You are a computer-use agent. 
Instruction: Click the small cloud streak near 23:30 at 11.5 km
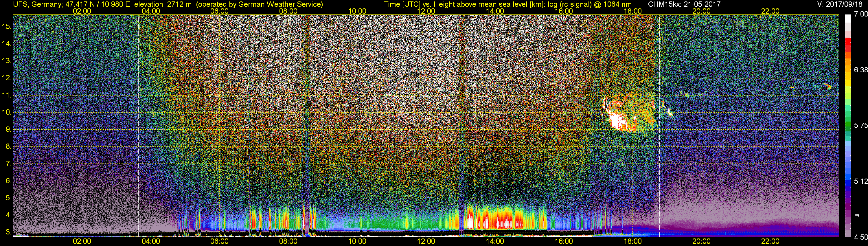click(828, 86)
